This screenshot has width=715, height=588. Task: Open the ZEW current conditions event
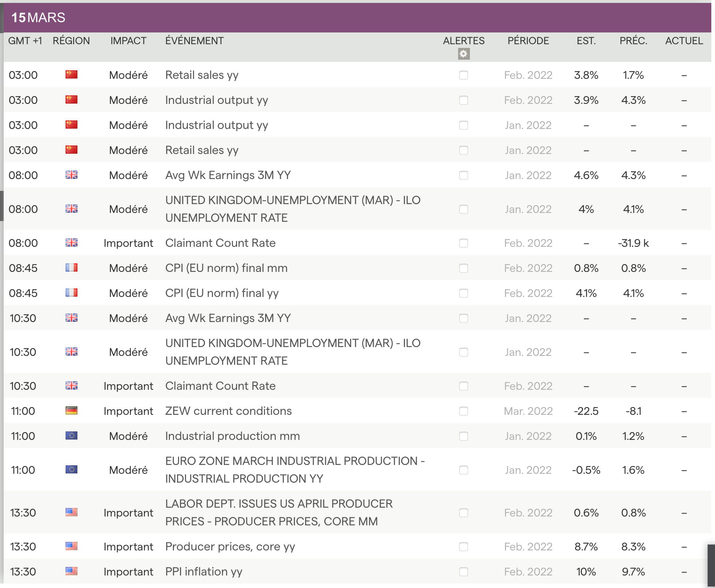click(x=228, y=411)
